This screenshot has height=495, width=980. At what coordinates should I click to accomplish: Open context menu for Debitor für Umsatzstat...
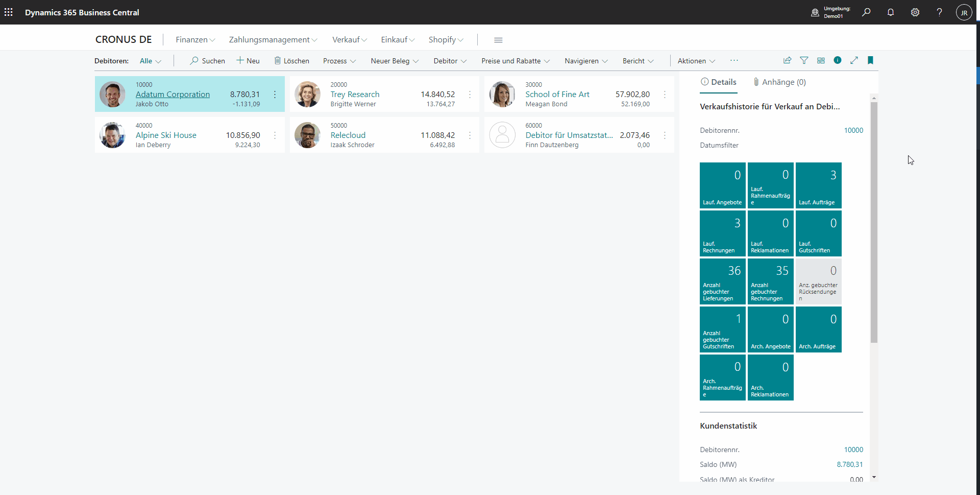pyautogui.click(x=665, y=135)
